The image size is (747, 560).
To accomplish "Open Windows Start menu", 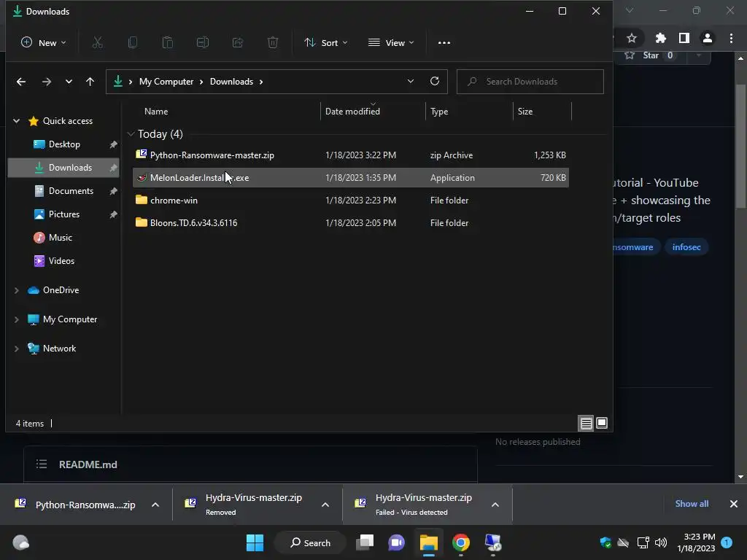I will 255,542.
